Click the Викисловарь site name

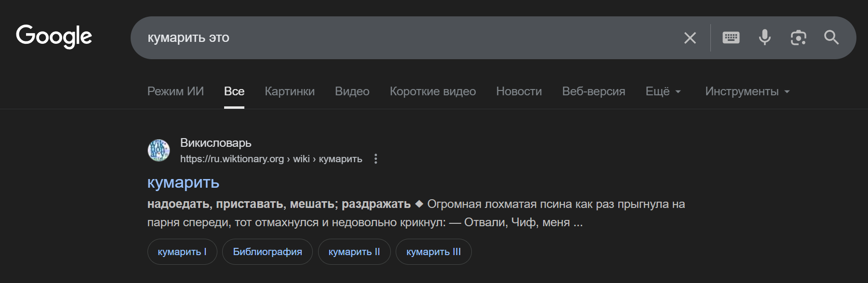pos(215,143)
